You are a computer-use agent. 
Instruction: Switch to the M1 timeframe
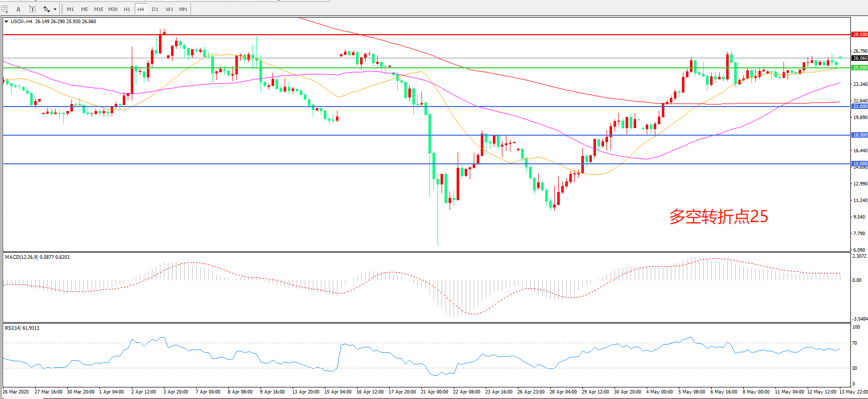pyautogui.click(x=70, y=9)
